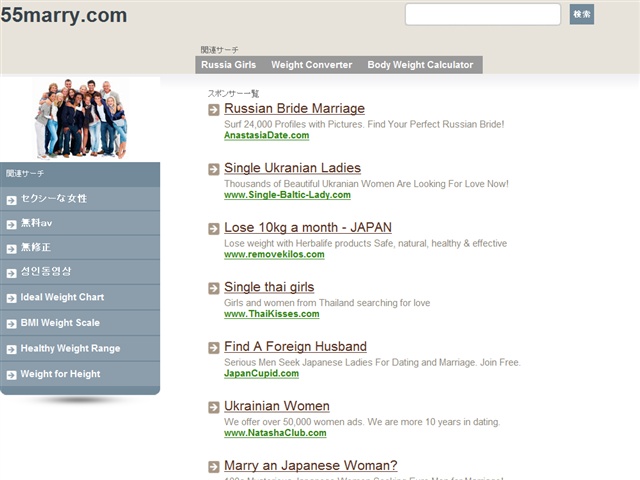Open Ideal Weight Chart sidebar link
This screenshot has height=480, width=640.
pos(62,297)
